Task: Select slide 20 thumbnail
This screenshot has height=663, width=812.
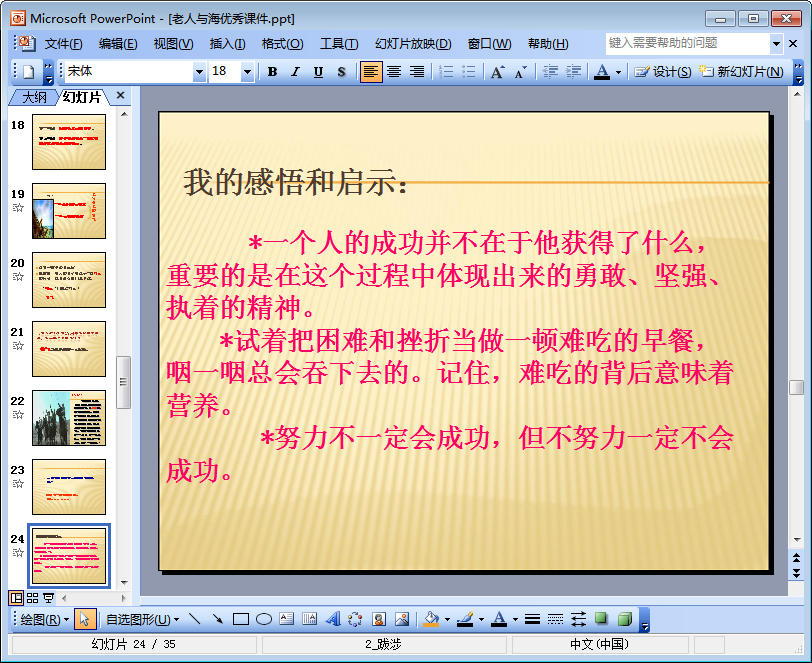Action: [x=69, y=280]
